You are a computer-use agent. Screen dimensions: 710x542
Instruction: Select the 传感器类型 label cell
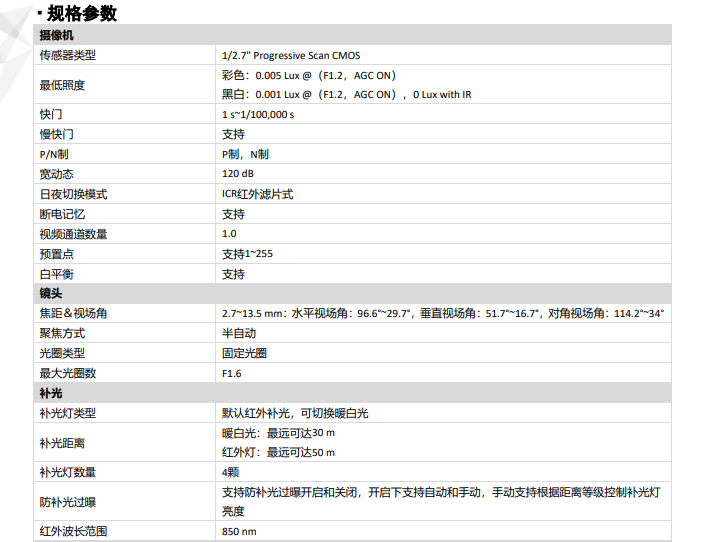coord(68,55)
